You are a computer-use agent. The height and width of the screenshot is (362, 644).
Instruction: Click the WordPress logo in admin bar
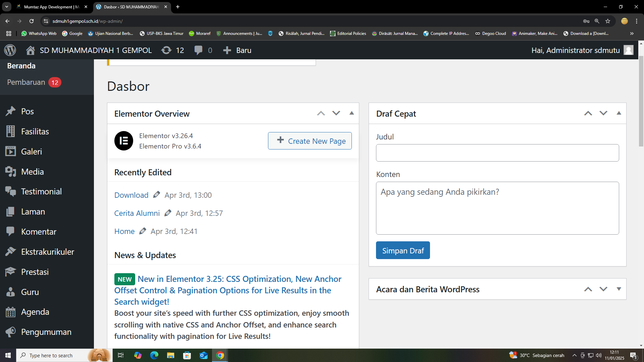click(10, 50)
